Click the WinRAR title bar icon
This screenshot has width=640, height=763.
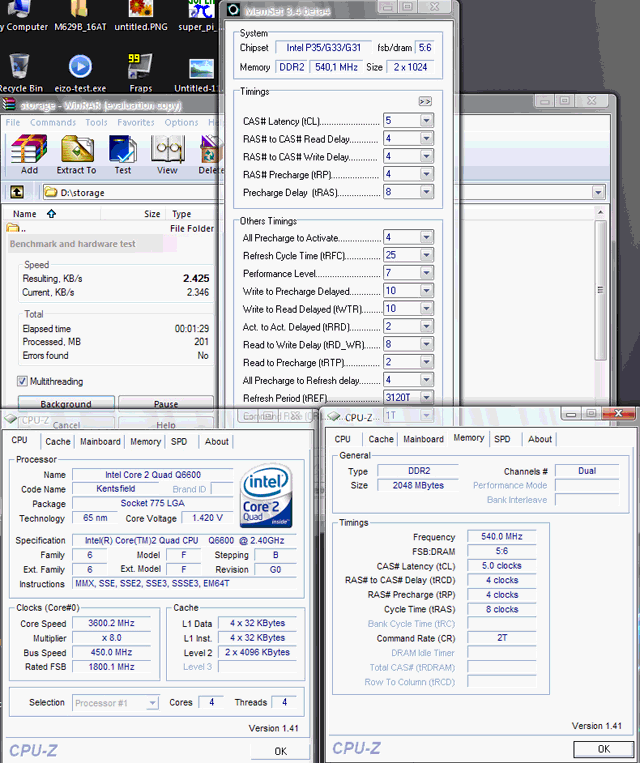coord(9,104)
